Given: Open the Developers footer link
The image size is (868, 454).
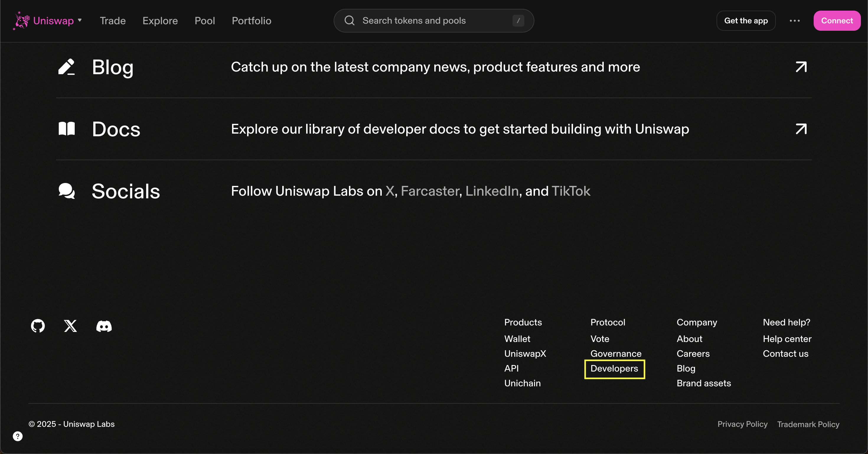Looking at the screenshot, I should coord(614,369).
